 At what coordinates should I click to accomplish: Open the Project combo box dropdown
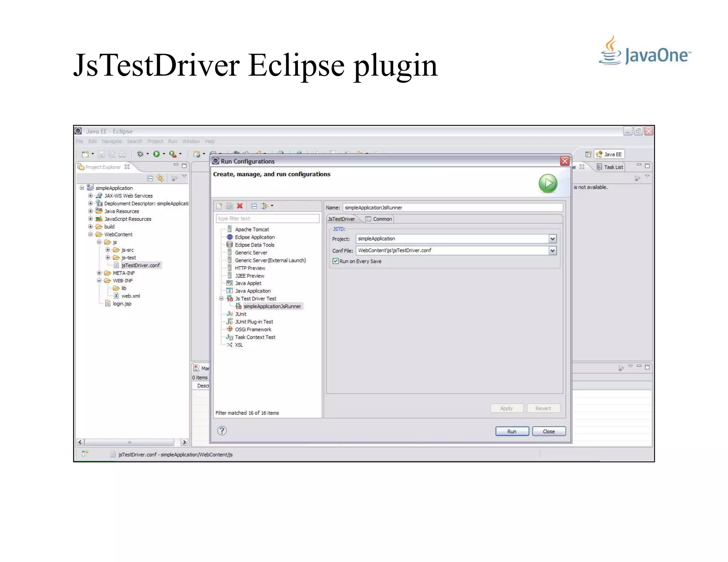tap(552, 239)
